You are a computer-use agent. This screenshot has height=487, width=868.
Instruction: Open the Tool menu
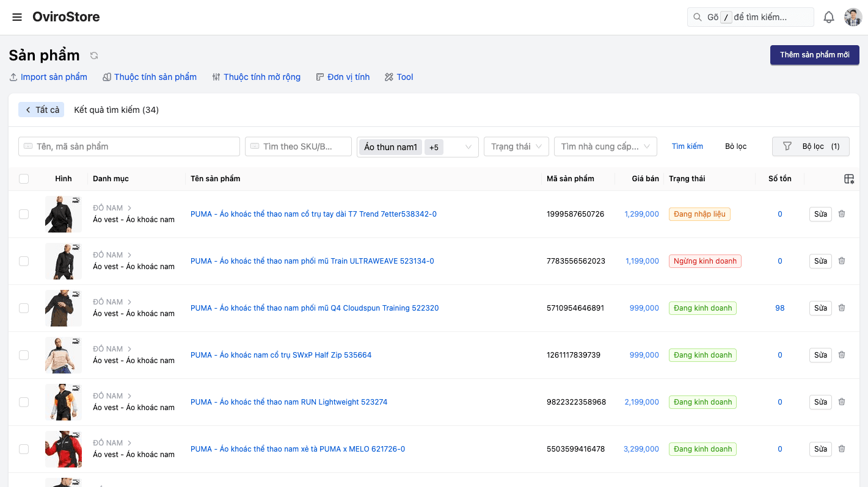click(399, 77)
